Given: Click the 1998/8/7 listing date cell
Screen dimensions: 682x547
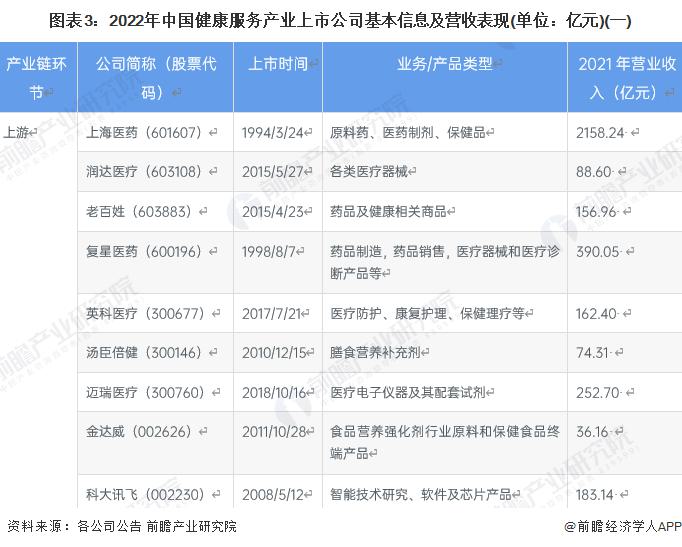Looking at the screenshot, I should (x=270, y=254).
